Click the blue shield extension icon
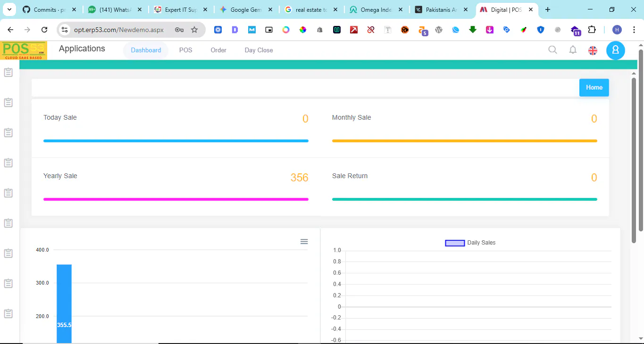 click(541, 30)
